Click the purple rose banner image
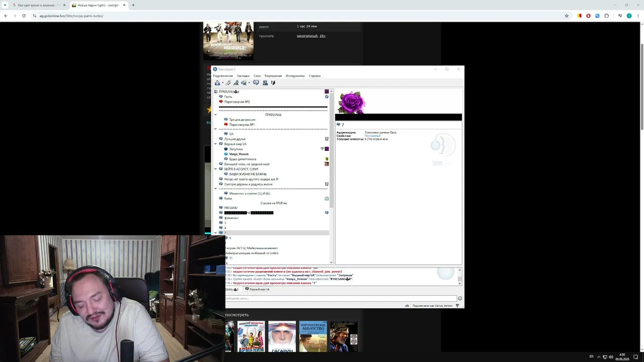The width and height of the screenshot is (644, 362). tap(351, 103)
